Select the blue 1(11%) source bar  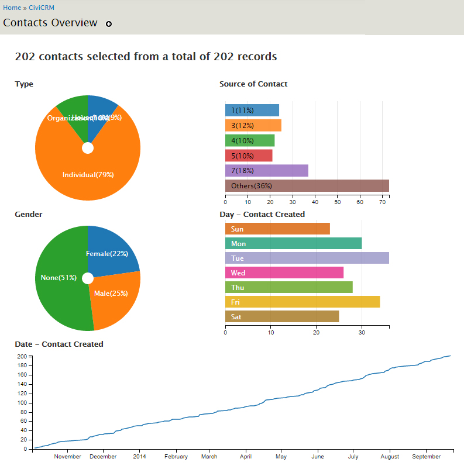(252, 110)
